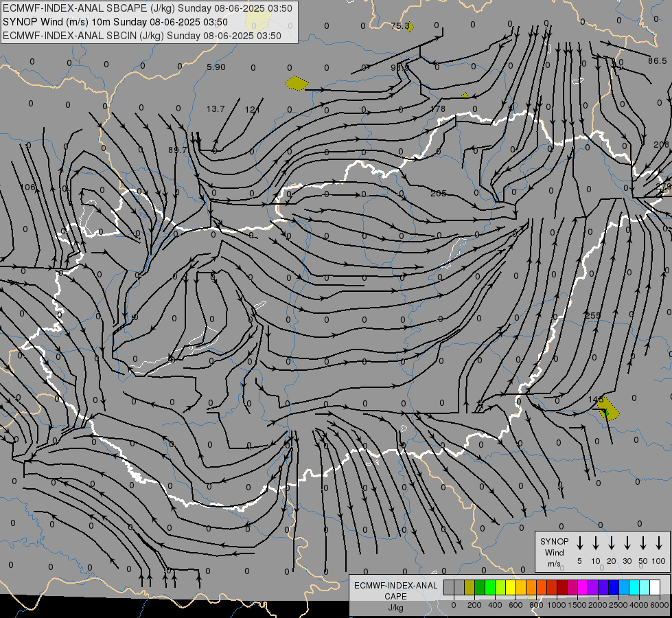Click the wind legend arrow for 100 m/s
The width and height of the screenshot is (672, 618).
(x=659, y=542)
